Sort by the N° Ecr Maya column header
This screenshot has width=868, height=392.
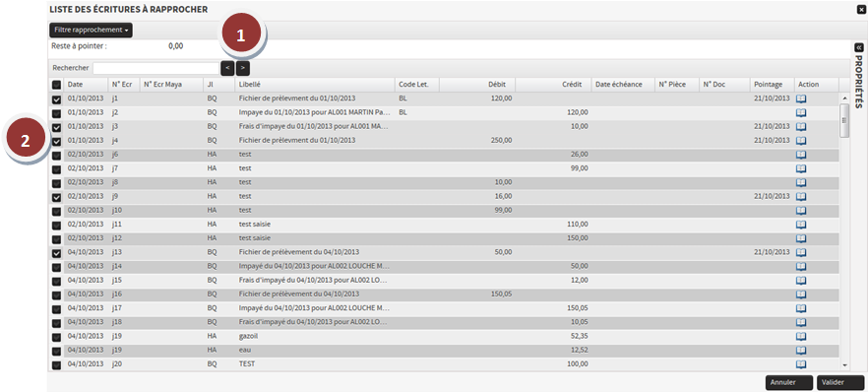(171, 84)
